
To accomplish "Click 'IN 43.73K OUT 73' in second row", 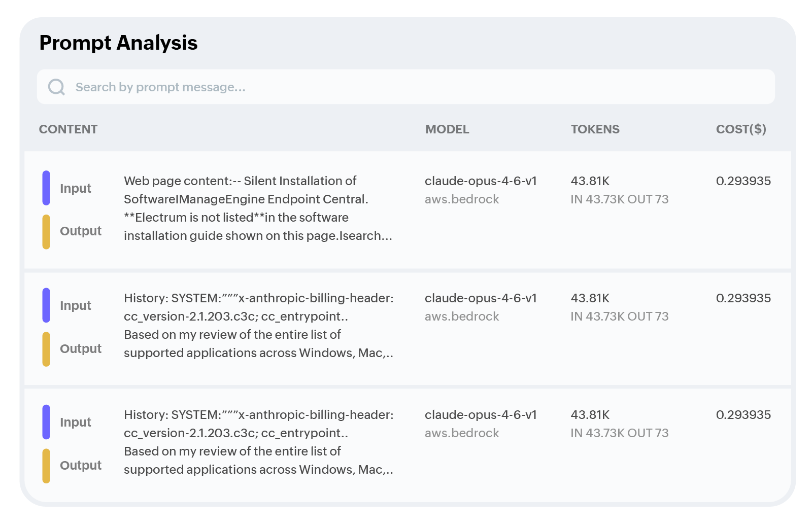I will 619,317.
